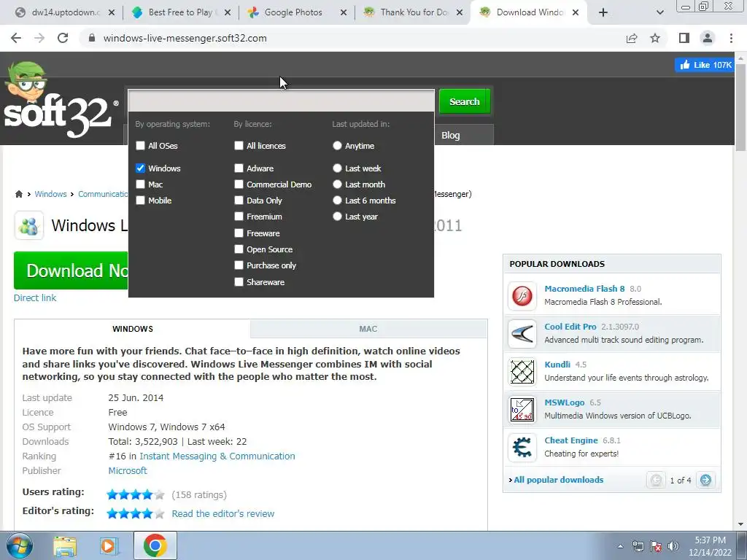Open media player from taskbar
This screenshot has width=747, height=560.
pyautogui.click(x=109, y=545)
